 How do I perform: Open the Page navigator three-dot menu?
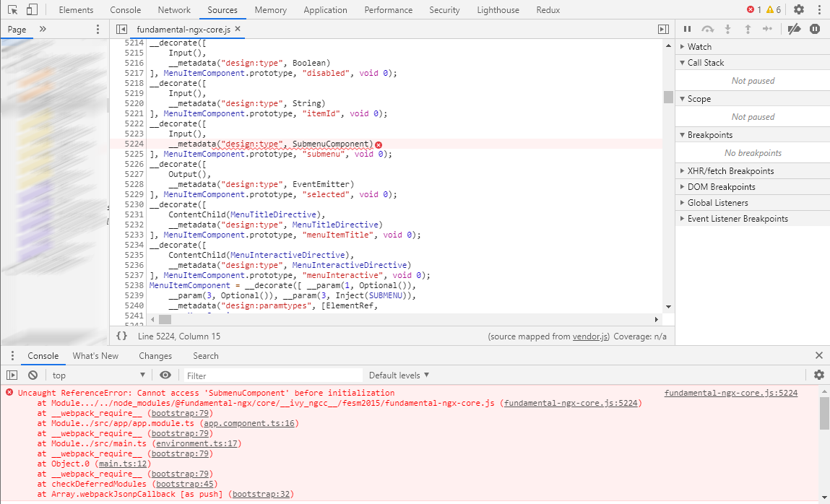(x=98, y=29)
